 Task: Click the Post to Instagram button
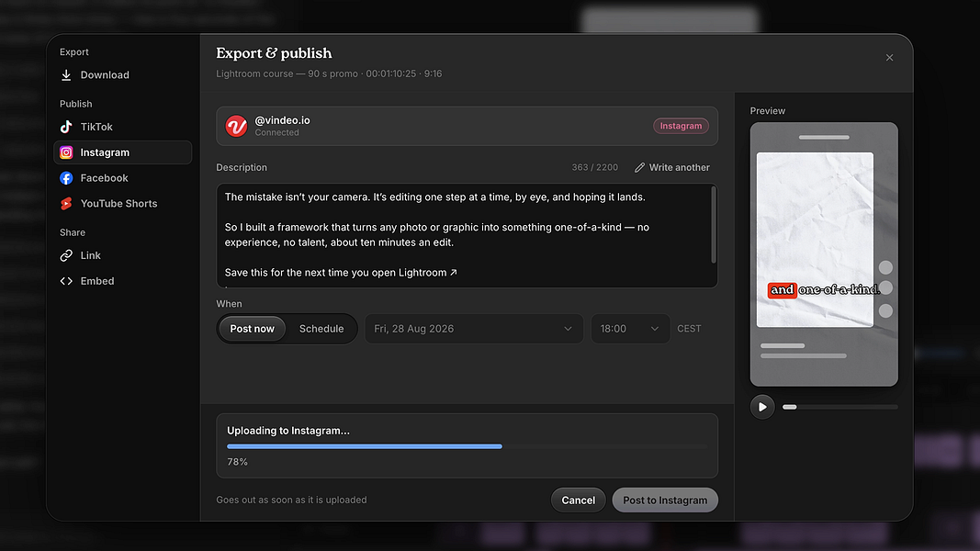(665, 500)
